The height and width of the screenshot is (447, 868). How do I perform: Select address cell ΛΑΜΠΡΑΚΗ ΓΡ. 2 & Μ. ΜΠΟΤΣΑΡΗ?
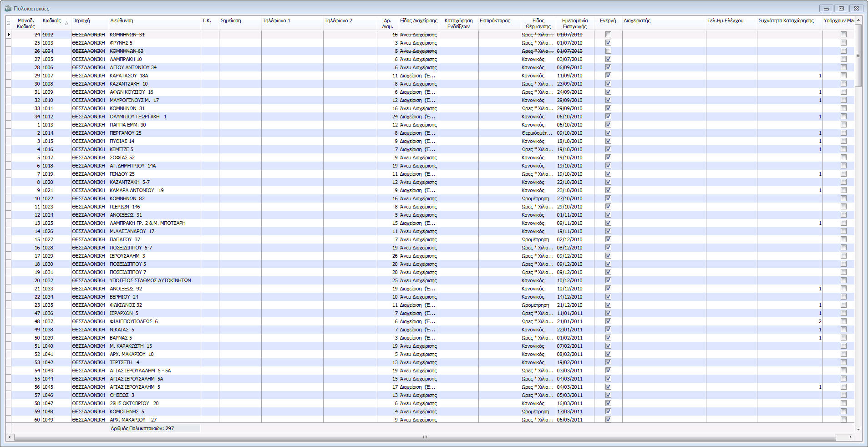coord(155,223)
